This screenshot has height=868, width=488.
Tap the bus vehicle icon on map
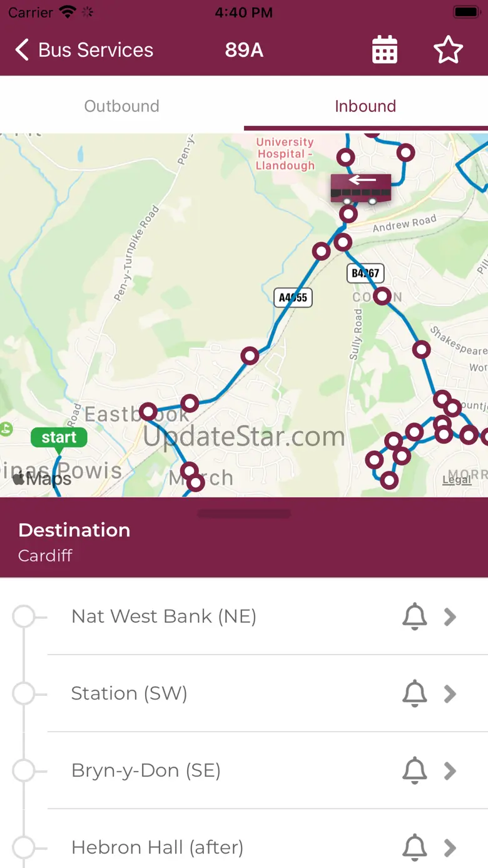[x=361, y=188]
